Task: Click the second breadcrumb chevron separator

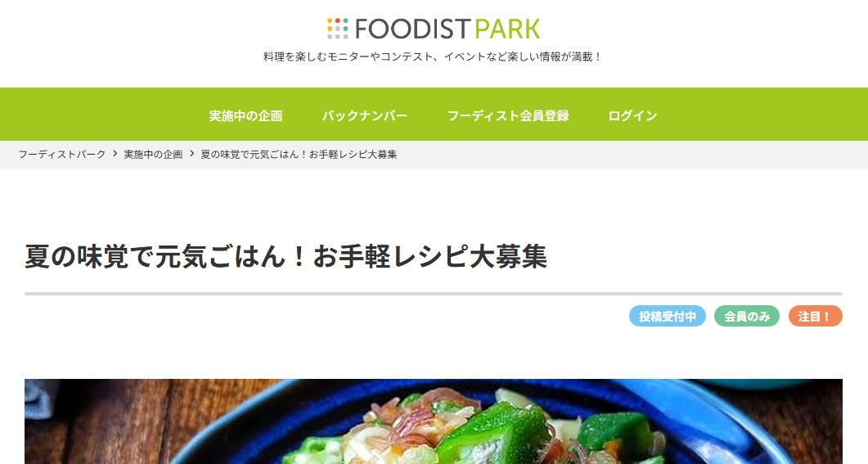Action: click(192, 154)
